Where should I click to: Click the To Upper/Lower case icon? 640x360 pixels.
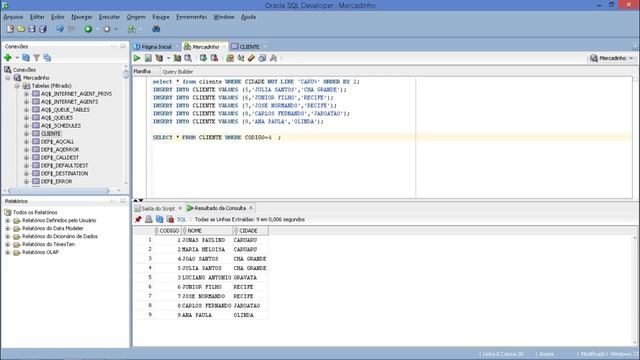pos(241,58)
